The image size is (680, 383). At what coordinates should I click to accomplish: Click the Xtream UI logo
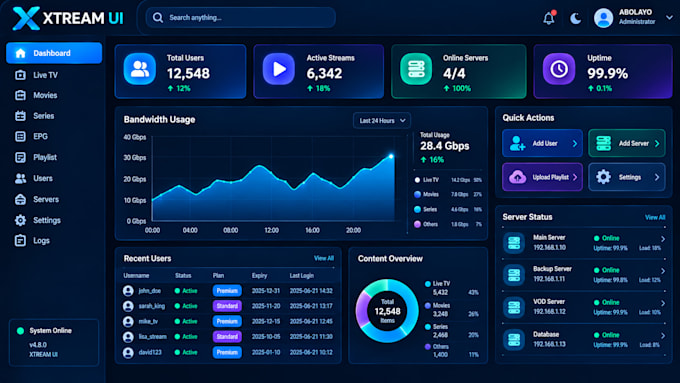(68, 18)
